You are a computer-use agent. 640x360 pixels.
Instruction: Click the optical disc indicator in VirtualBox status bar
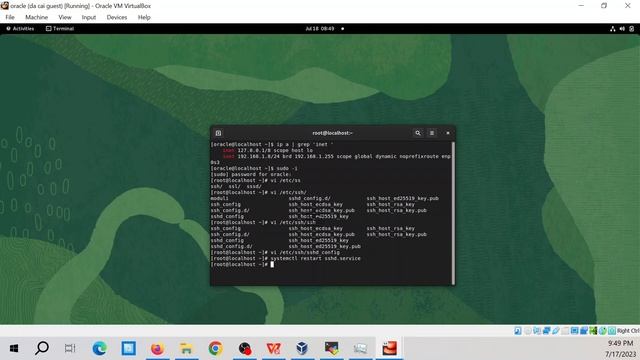[527, 331]
